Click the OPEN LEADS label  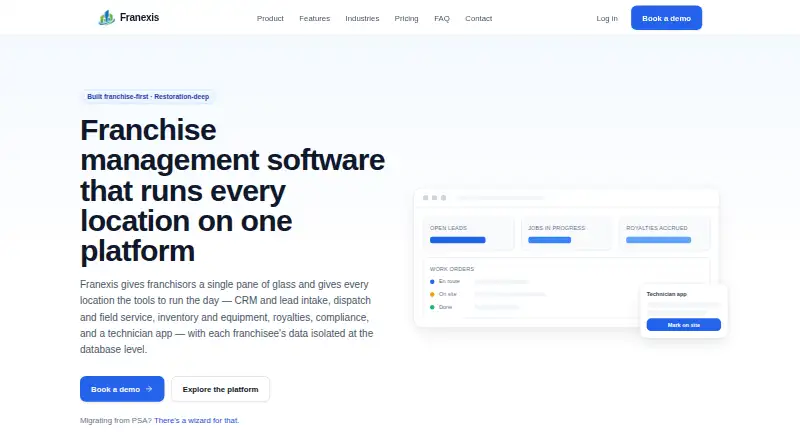pos(448,228)
